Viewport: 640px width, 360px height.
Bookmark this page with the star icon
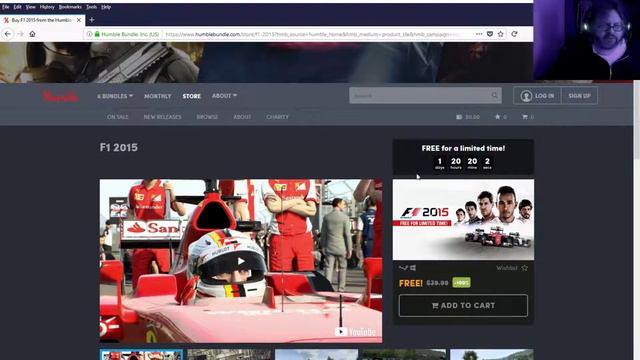pyautogui.click(x=501, y=34)
